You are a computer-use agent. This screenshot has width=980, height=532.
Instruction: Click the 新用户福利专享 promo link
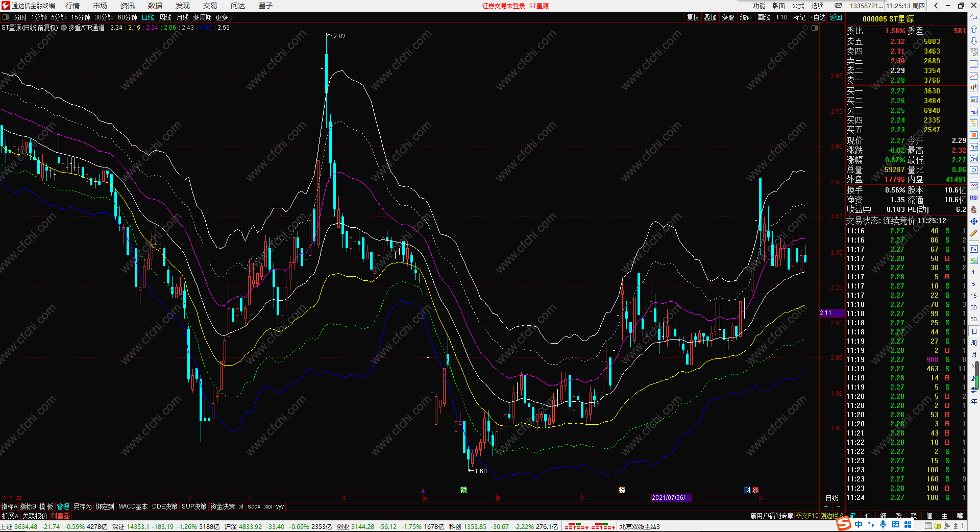[772, 516]
